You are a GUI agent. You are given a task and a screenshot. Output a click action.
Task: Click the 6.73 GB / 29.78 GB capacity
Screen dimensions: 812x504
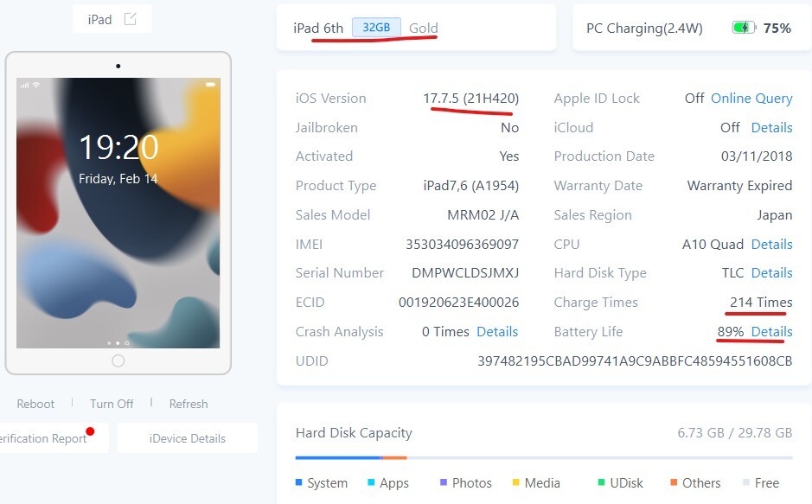(735, 432)
